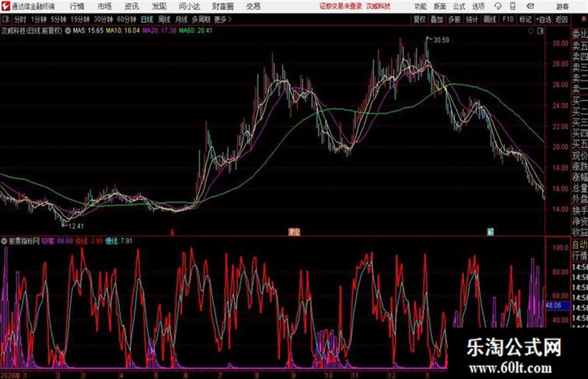Click the blue event marker near chart bottom right
The width and height of the screenshot is (588, 379).
pos(490,232)
